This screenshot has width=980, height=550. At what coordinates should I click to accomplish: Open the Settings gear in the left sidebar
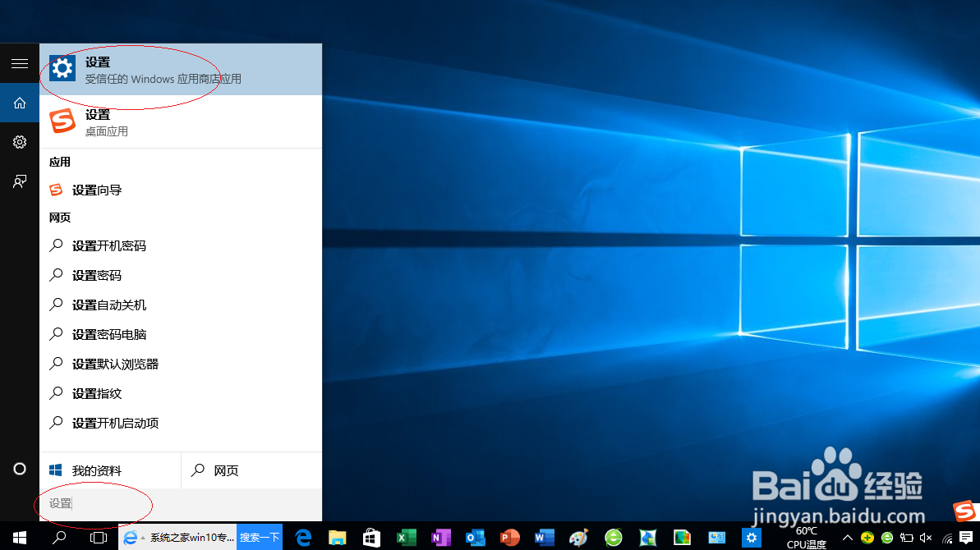[19, 141]
